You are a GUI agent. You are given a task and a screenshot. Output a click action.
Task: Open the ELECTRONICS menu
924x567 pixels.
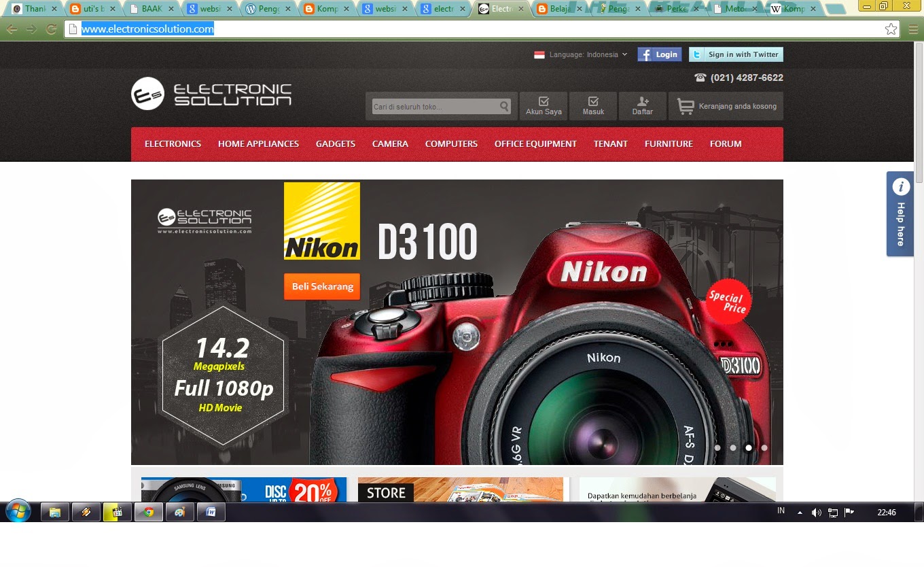click(173, 143)
